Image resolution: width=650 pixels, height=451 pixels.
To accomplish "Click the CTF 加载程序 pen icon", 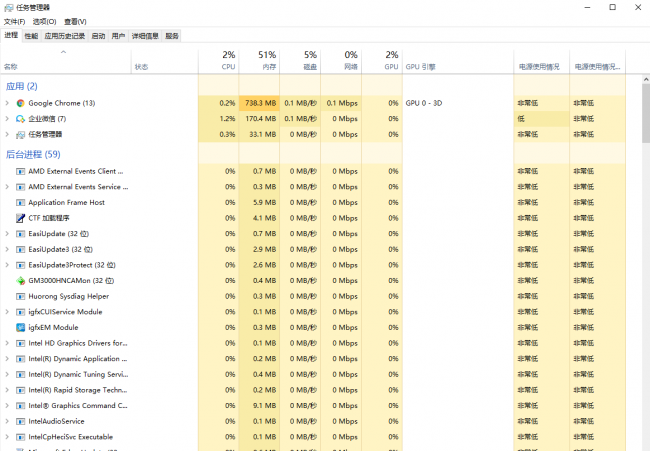I will coord(20,218).
